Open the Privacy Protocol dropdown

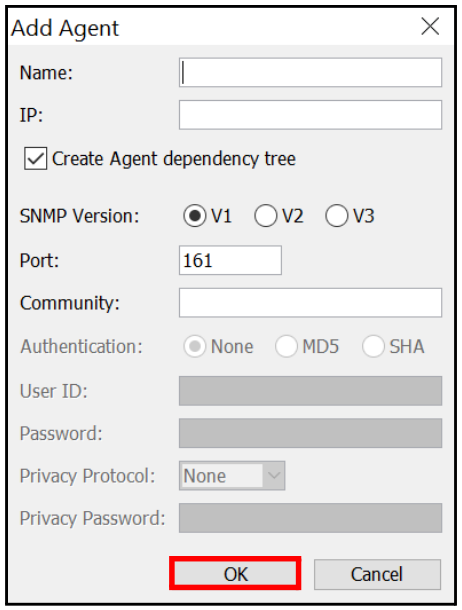coord(232,475)
